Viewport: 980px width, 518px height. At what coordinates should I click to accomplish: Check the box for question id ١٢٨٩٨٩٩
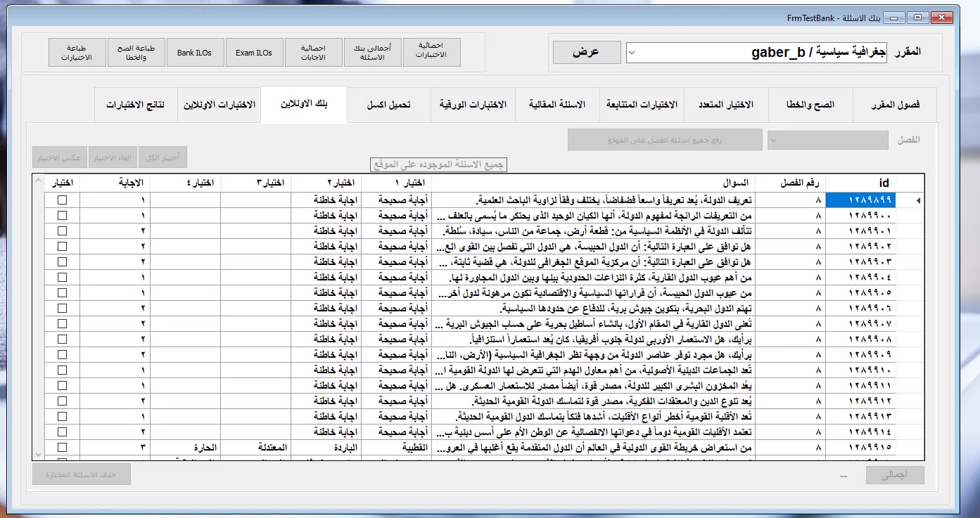pyautogui.click(x=63, y=200)
